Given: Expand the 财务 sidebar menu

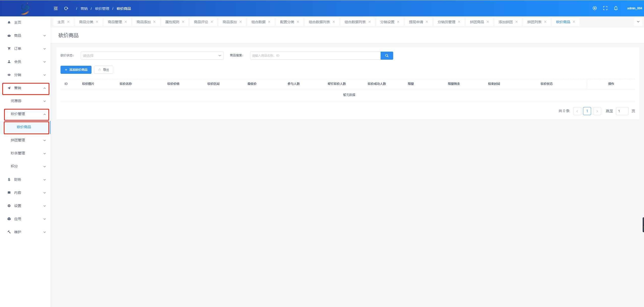Looking at the screenshot, I should [x=25, y=180].
